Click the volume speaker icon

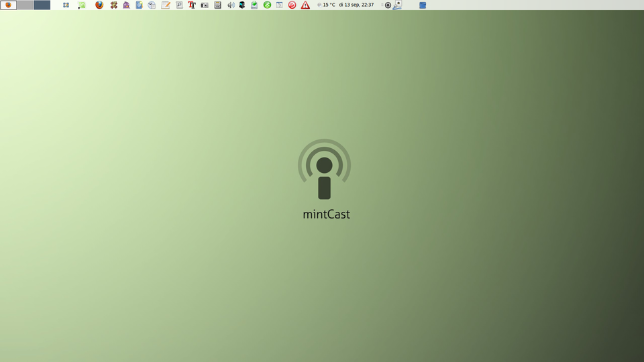(231, 5)
